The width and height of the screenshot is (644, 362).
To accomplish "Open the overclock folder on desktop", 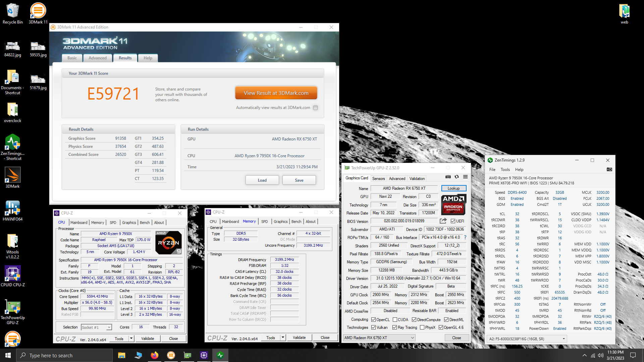I will tap(12, 112).
